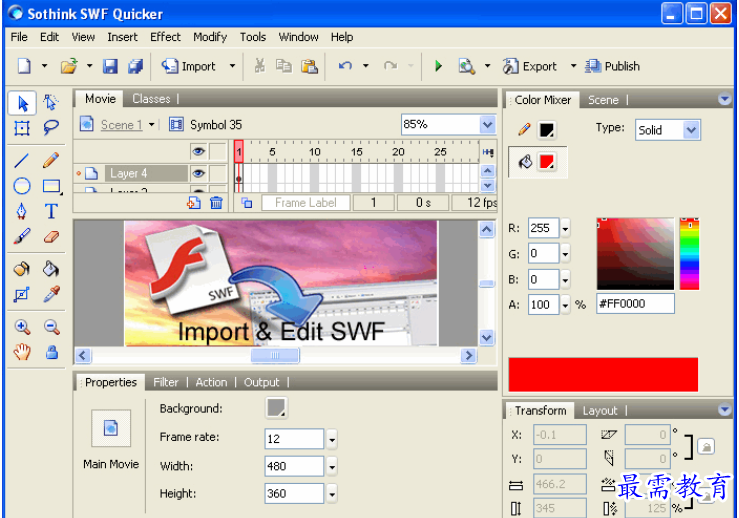
Task: Play the movie with green arrow
Action: (x=438, y=66)
